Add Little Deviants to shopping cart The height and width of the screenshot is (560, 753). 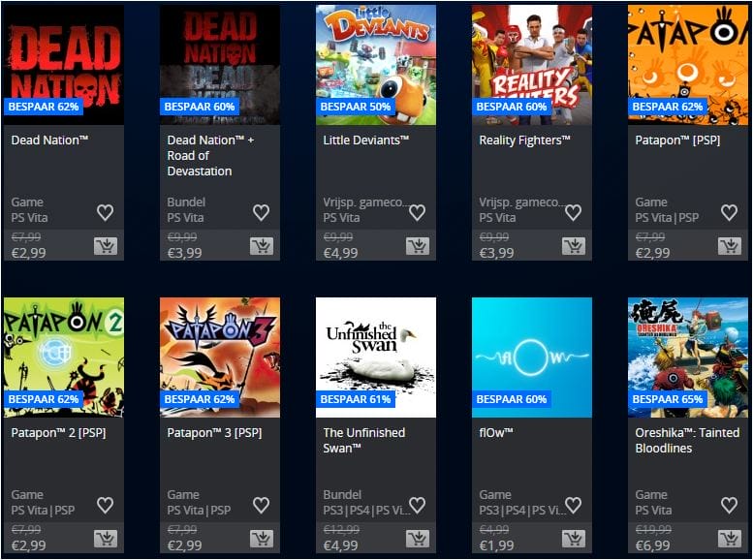[x=418, y=246]
